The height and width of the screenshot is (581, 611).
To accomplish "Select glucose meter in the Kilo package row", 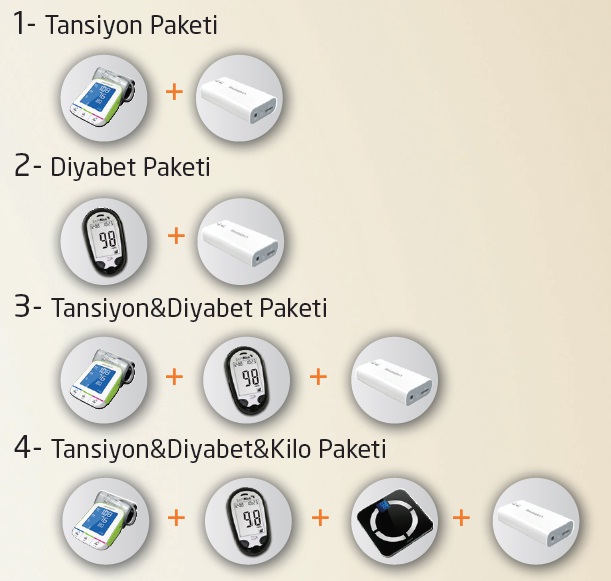I will coord(249,521).
